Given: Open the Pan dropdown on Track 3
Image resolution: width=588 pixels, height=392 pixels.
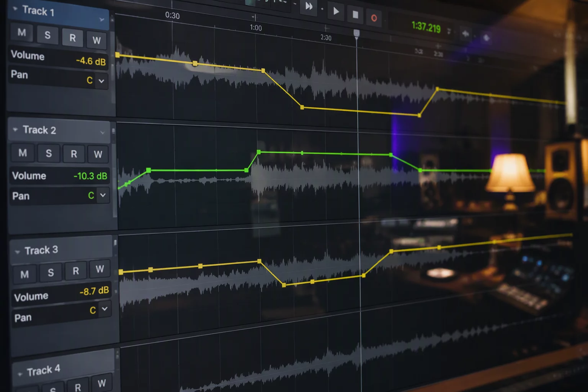Looking at the screenshot, I should (105, 309).
